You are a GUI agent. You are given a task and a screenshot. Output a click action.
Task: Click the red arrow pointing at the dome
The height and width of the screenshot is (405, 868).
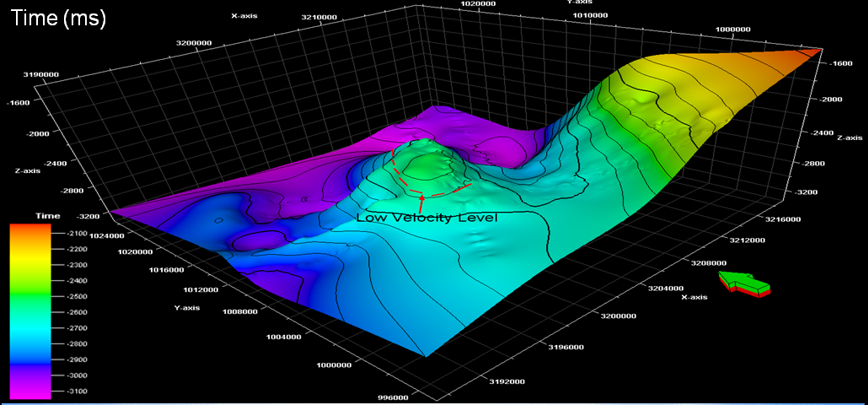click(x=421, y=201)
